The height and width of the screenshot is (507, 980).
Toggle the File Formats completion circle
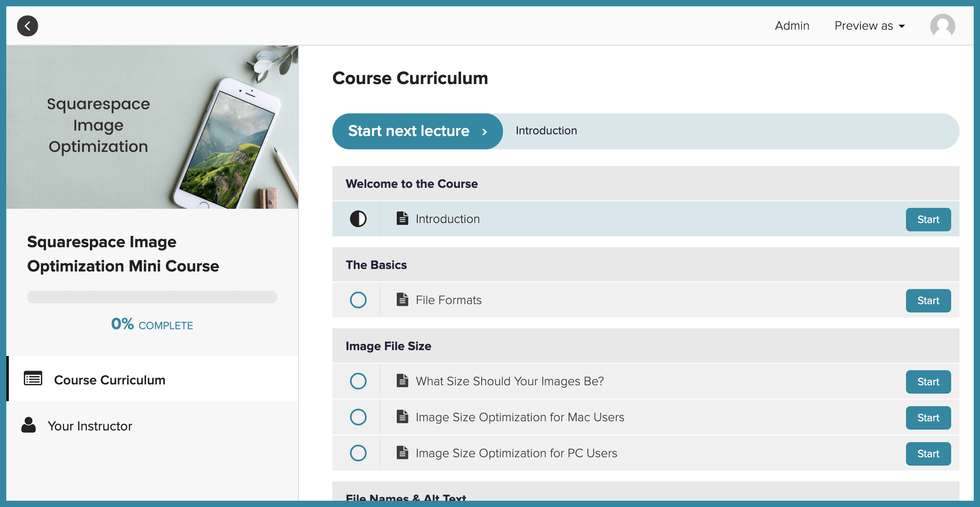358,300
